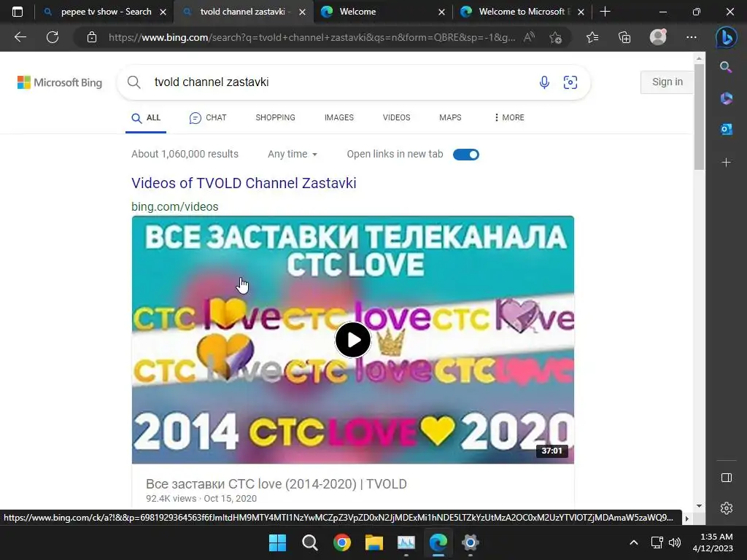Open the volume icon in the system tray

click(x=675, y=542)
